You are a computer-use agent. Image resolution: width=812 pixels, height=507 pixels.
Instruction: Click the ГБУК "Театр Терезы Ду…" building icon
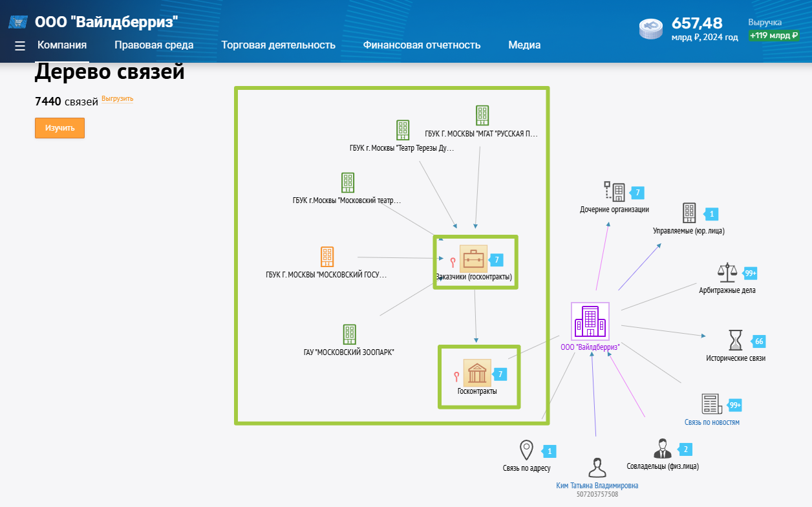(x=403, y=131)
